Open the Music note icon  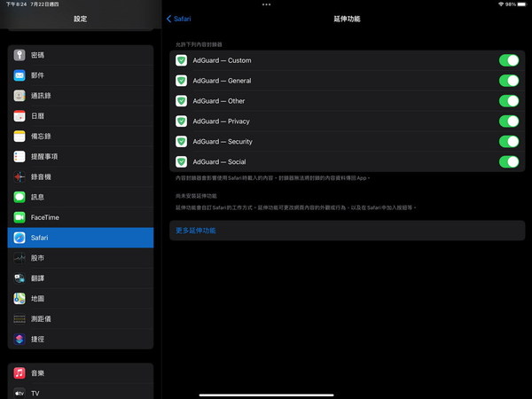pos(20,373)
